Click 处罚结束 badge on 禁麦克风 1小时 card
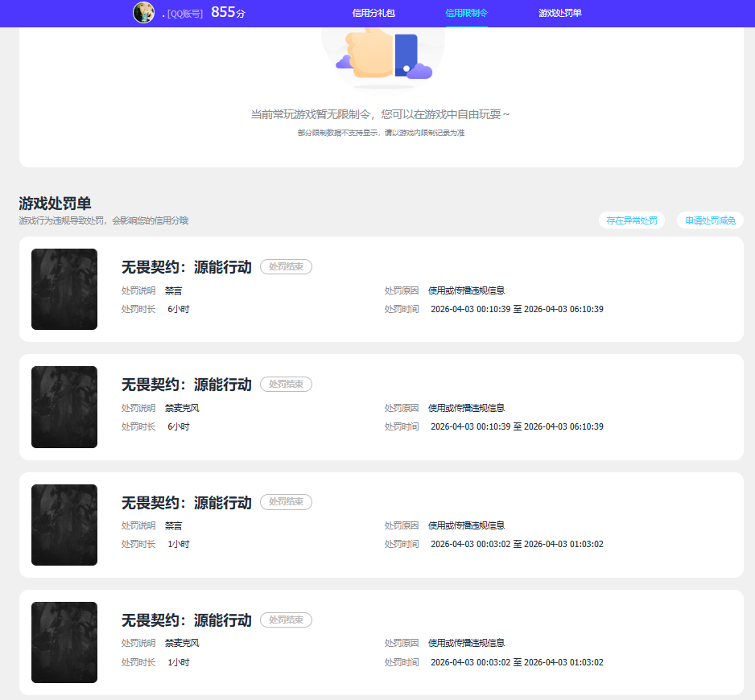 [x=286, y=620]
